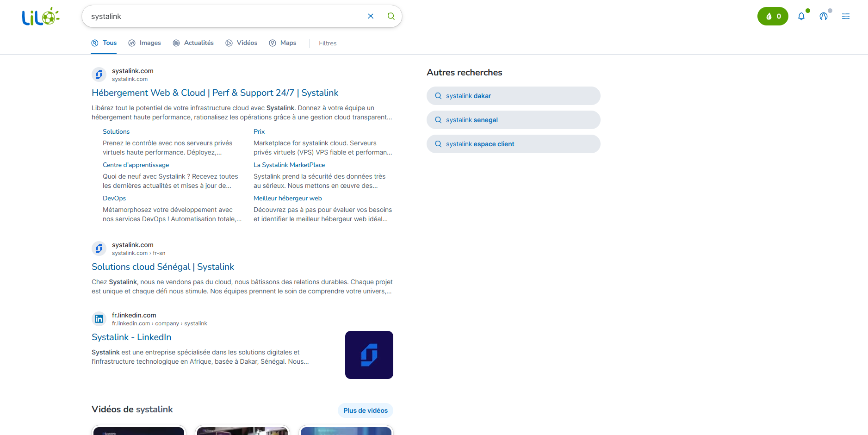Image resolution: width=868 pixels, height=435 pixels.
Task: Click Plus de vidéos button
Action: (366, 410)
